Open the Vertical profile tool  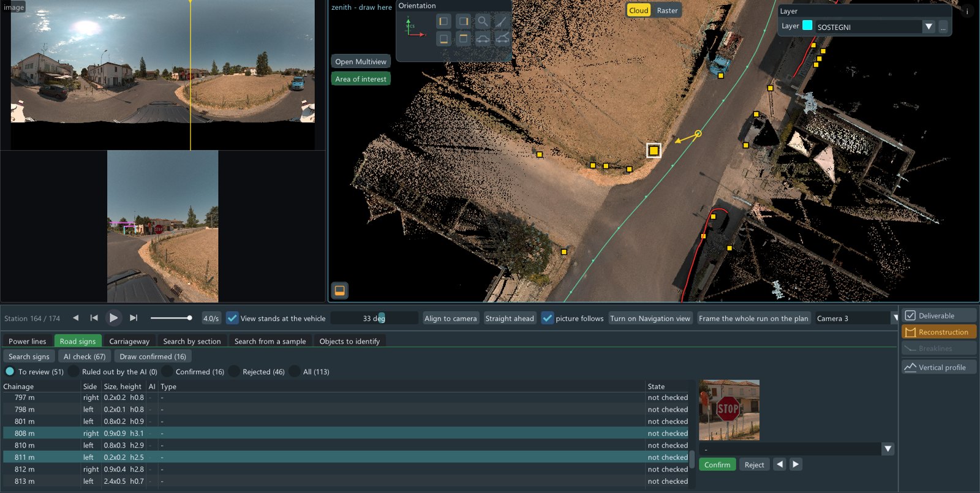point(939,367)
